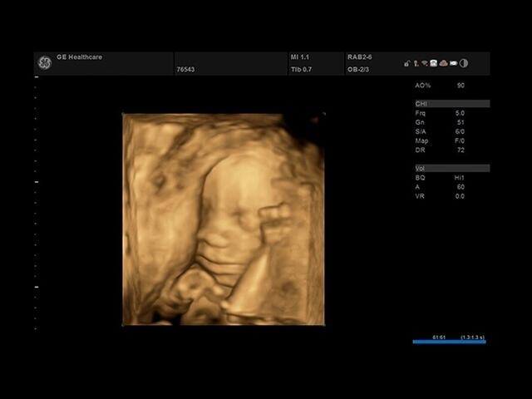Screen dimensions: 532x399
Task: Click the Gn gain value 51
Action: (461, 122)
